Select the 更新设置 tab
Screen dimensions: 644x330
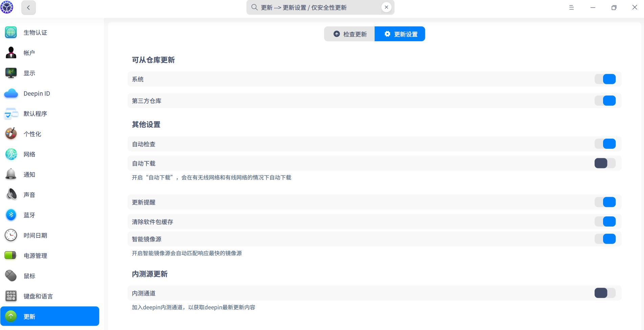(x=400, y=34)
